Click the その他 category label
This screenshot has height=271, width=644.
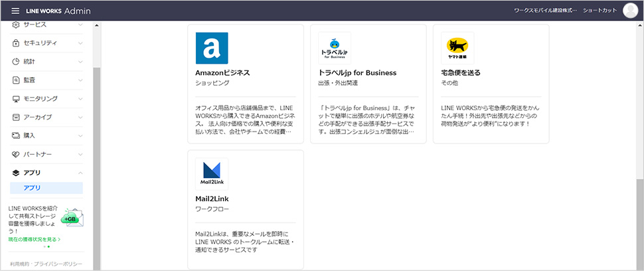[449, 83]
